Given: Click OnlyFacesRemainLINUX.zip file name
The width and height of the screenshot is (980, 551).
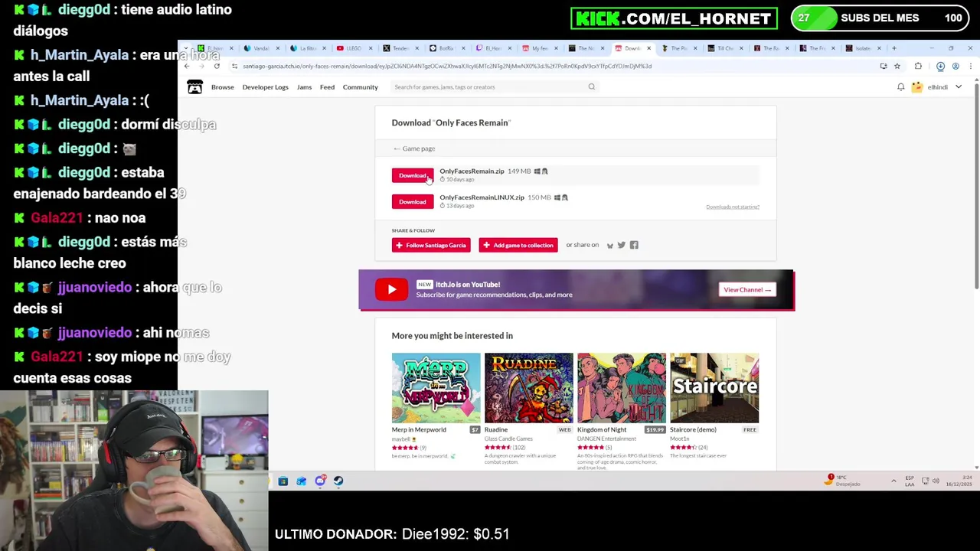Looking at the screenshot, I should click(482, 197).
